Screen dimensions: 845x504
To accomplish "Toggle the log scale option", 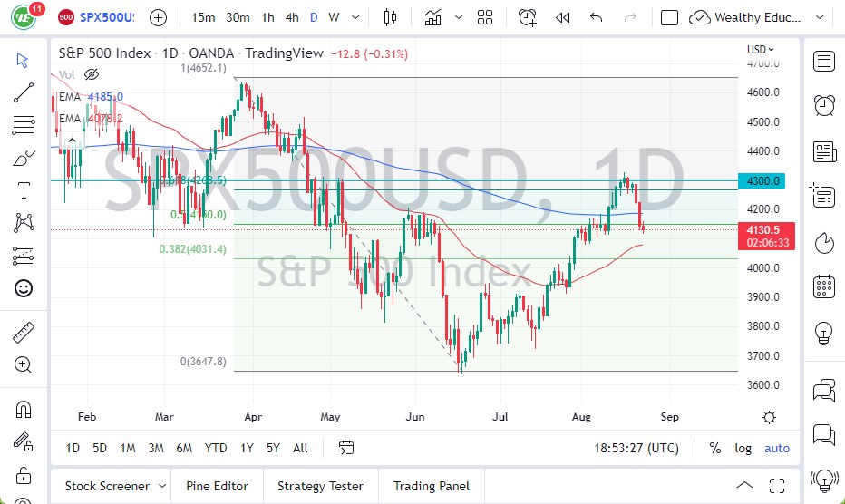I will point(743,448).
